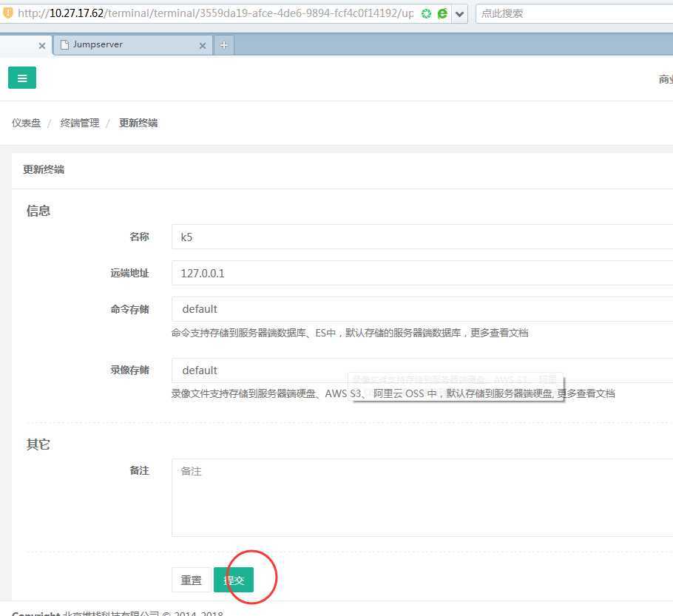Open the 录像存储 default dropdown
This screenshot has width=673, height=616.
[x=422, y=370]
